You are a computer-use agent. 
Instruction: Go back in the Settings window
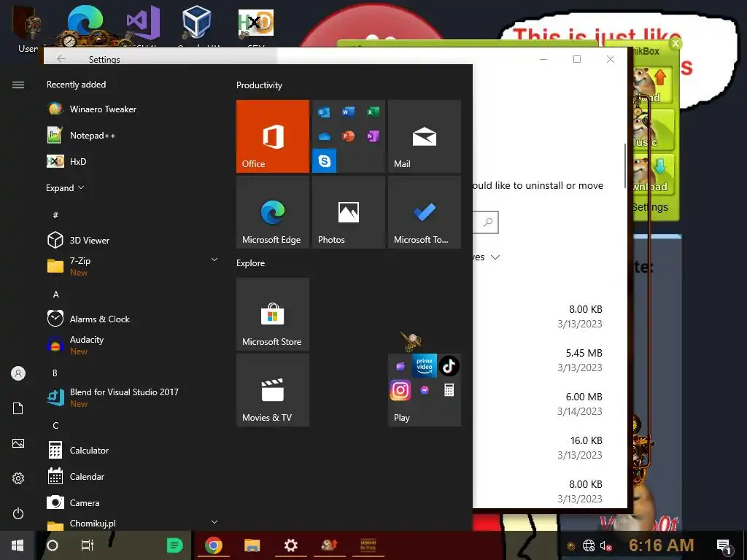[61, 58]
